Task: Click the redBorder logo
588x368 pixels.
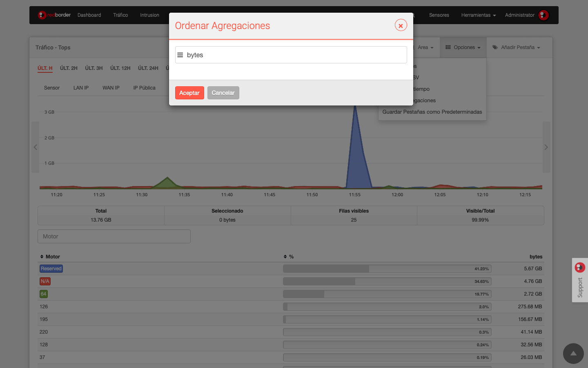Action: (54, 15)
